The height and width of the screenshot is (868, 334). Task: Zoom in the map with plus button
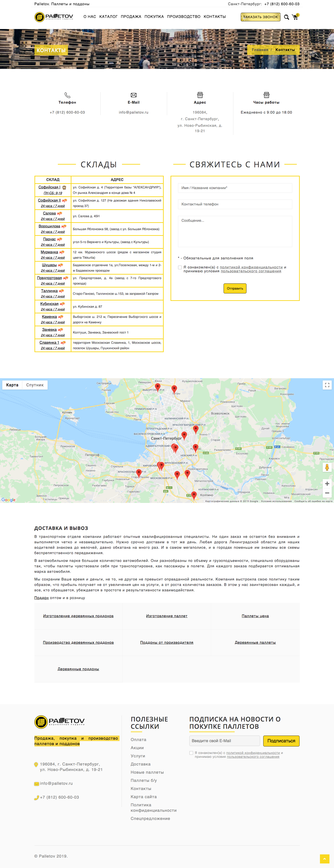pyautogui.click(x=327, y=483)
